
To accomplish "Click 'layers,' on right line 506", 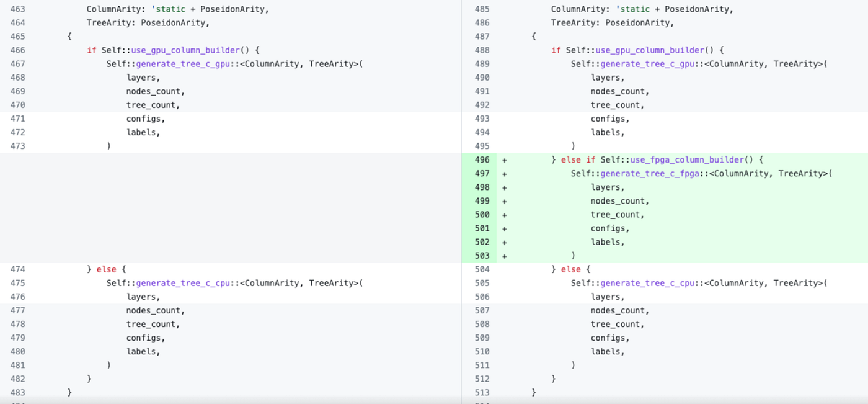I will coord(608,297).
